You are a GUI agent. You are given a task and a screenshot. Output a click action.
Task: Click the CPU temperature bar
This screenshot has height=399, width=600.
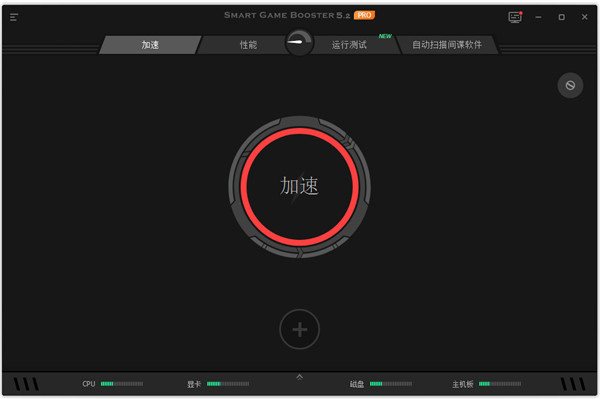click(x=122, y=384)
